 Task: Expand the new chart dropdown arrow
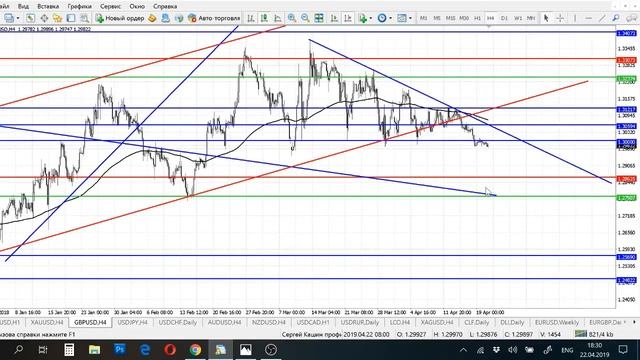pyautogui.click(x=18, y=18)
